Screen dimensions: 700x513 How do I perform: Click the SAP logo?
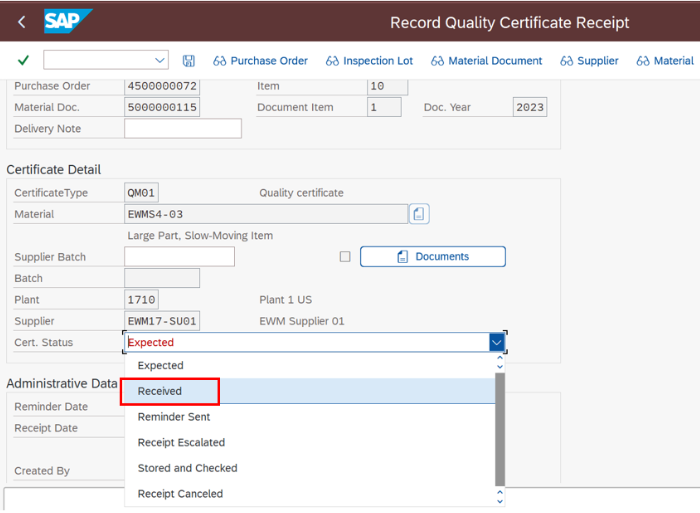click(68, 21)
